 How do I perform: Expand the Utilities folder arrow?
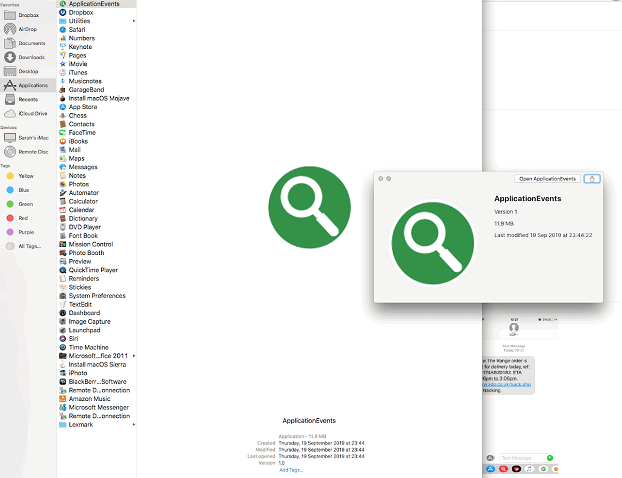click(x=133, y=21)
